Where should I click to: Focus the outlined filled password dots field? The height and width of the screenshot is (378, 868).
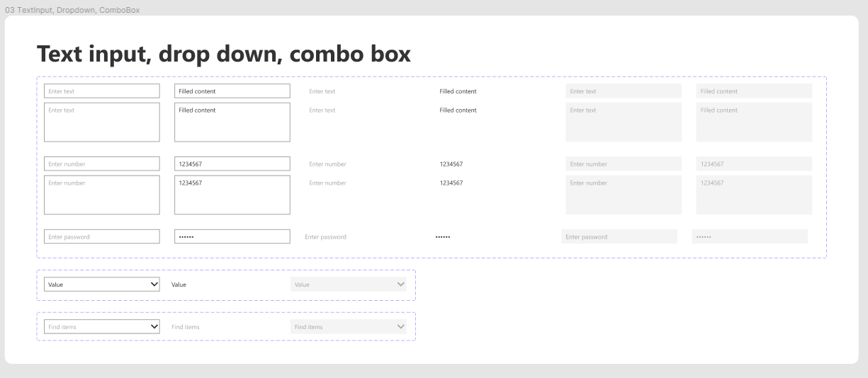pyautogui.click(x=232, y=237)
